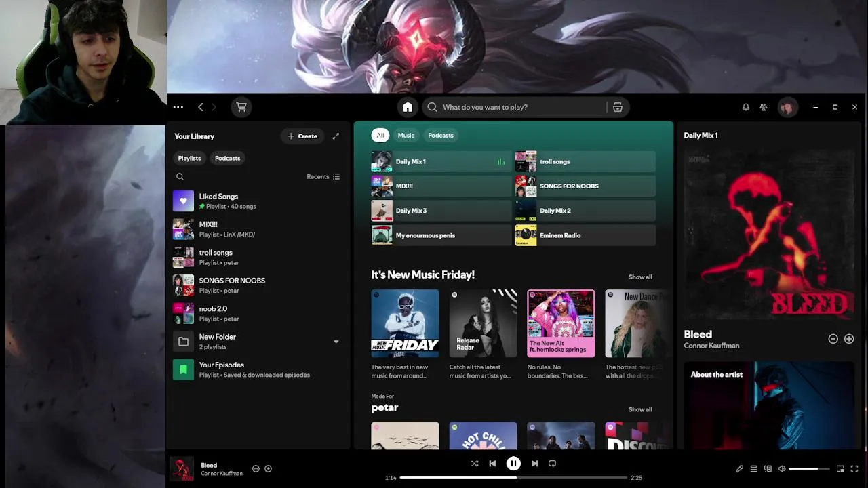Image resolution: width=868 pixels, height=488 pixels.
Task: Select the Music filter tab
Action: point(406,136)
